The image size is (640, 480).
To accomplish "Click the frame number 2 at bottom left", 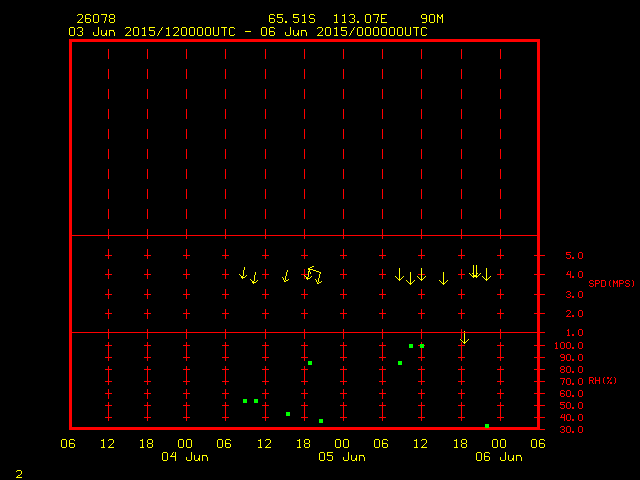I will pyautogui.click(x=18, y=471).
